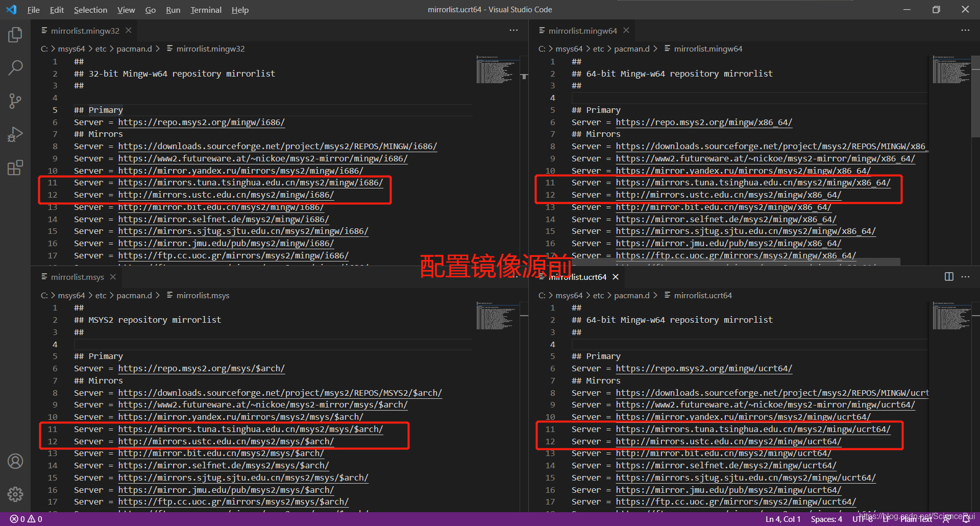Open the Accounts menu icon
This screenshot has height=526, width=980.
(15, 461)
